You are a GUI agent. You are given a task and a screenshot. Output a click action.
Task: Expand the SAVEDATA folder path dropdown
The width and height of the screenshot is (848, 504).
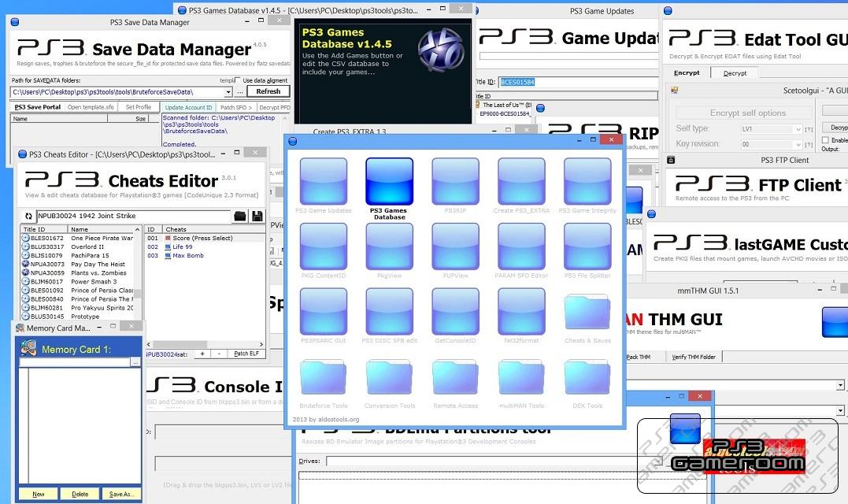point(229,91)
